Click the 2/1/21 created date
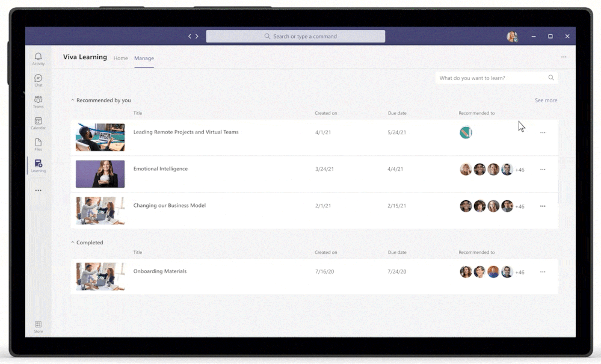Screen dimensions: 601x364 coord(322,206)
